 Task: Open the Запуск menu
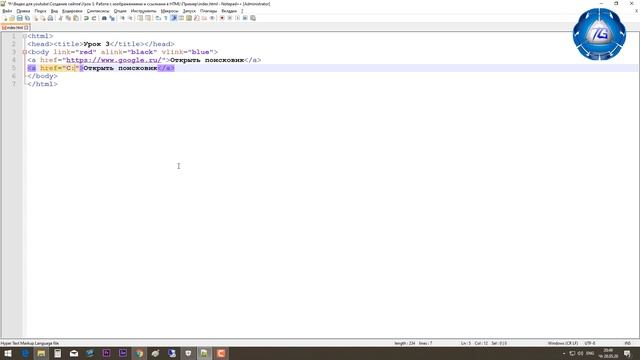click(x=189, y=11)
